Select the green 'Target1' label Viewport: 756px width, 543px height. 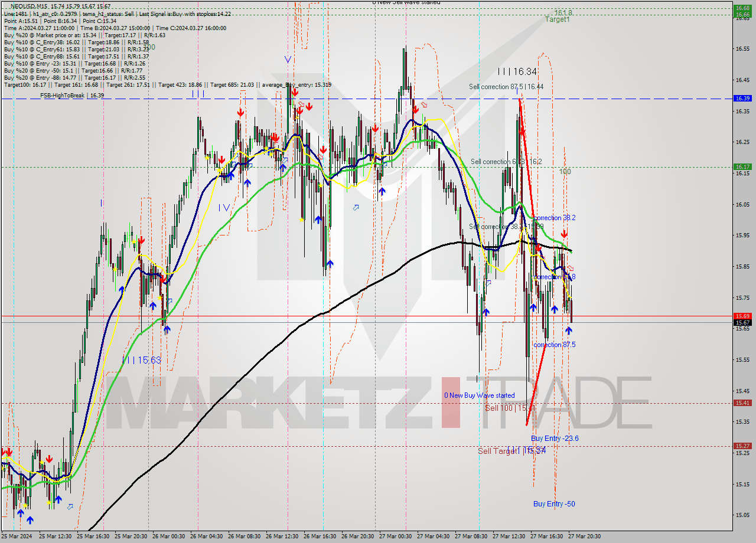558,19
